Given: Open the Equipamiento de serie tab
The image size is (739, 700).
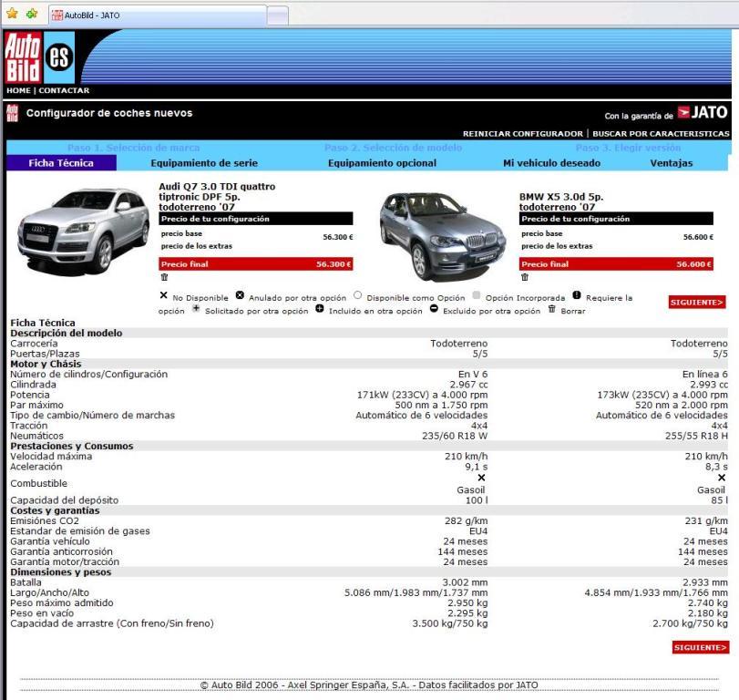Looking at the screenshot, I should point(204,163).
